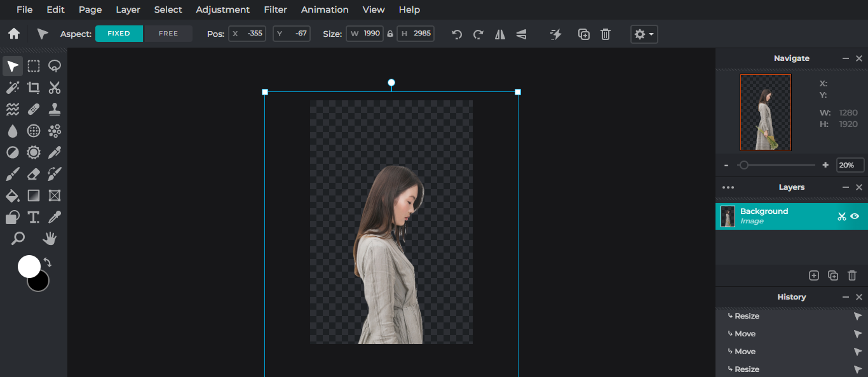
Task: Click the first Resize history entry
Action: (747, 316)
